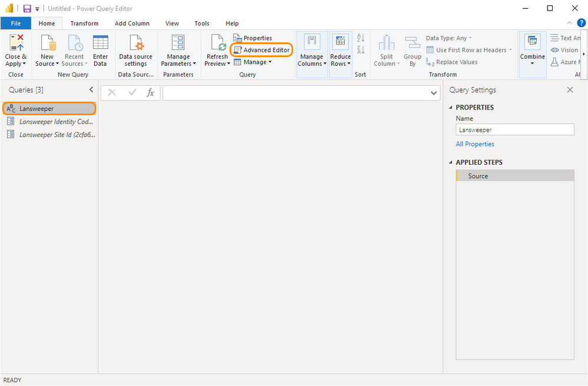This screenshot has height=386, width=588.
Task: Click the query Name input field
Action: pos(514,130)
